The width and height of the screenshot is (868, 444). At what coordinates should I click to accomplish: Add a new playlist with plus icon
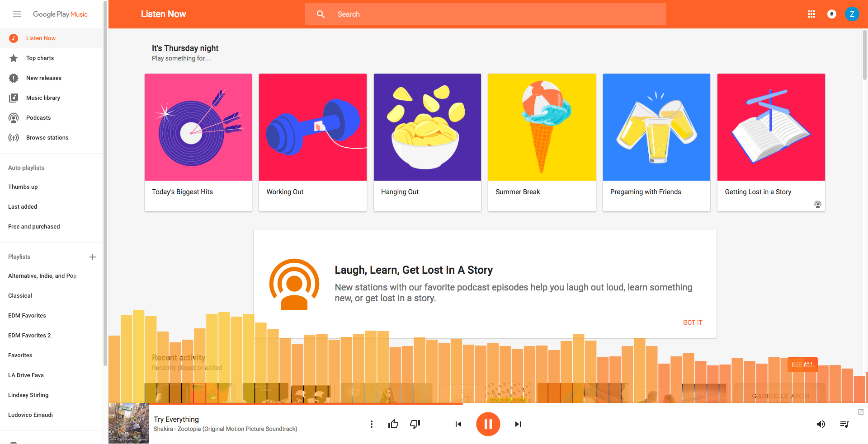pos(93,257)
